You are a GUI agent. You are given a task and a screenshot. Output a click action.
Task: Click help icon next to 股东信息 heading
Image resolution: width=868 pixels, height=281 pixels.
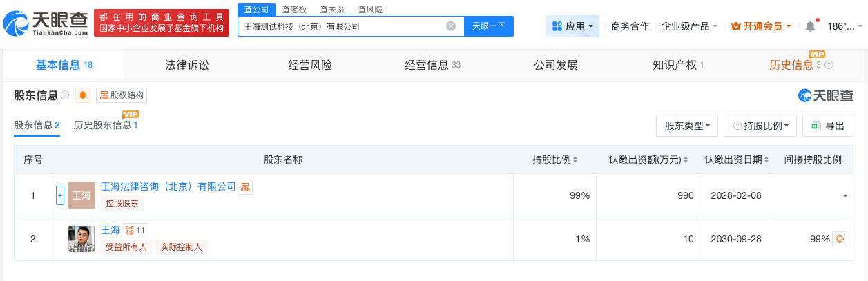click(x=65, y=95)
